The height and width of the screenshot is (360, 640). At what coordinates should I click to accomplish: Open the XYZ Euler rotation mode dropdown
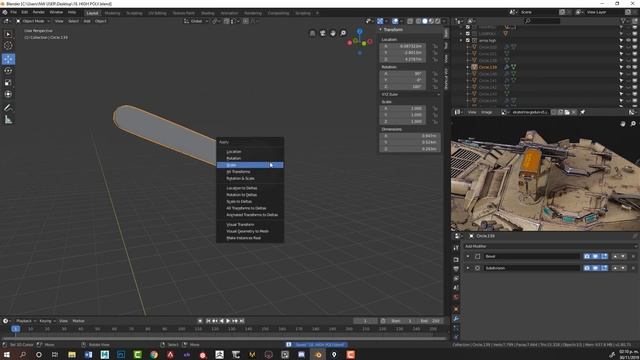coord(410,94)
